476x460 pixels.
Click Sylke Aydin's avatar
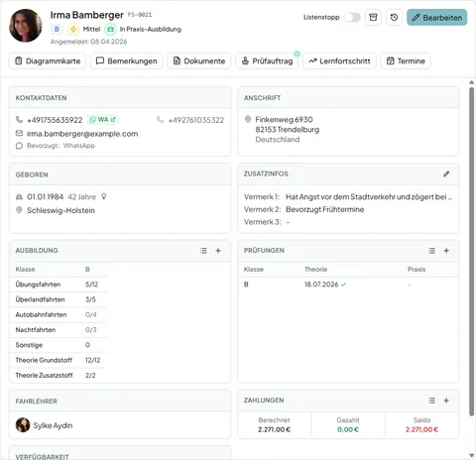[23, 425]
